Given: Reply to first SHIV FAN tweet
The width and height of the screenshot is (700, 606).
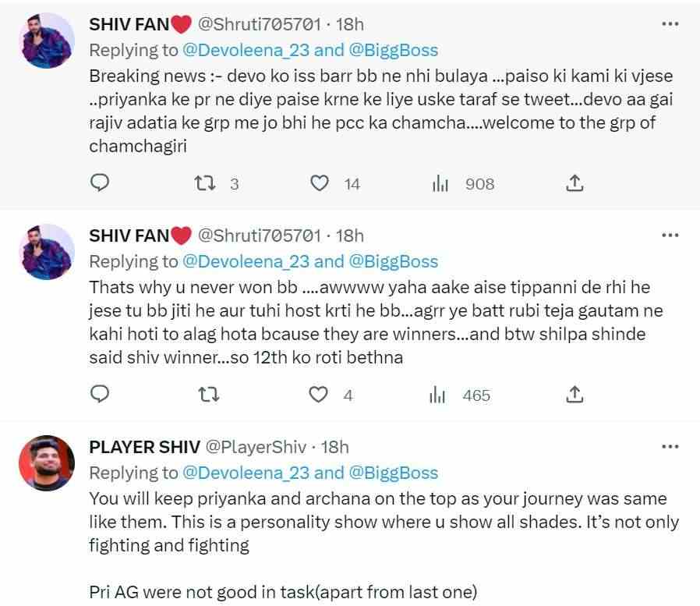Looking at the screenshot, I should pyautogui.click(x=100, y=183).
